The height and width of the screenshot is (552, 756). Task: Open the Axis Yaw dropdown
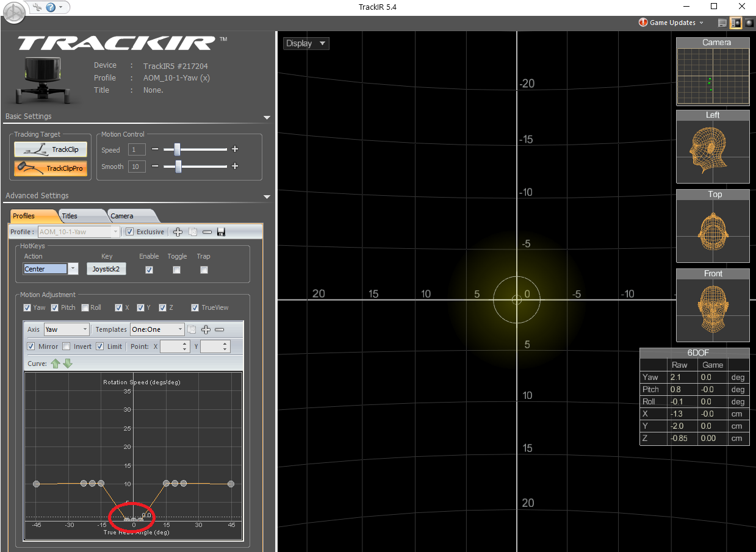click(x=67, y=329)
